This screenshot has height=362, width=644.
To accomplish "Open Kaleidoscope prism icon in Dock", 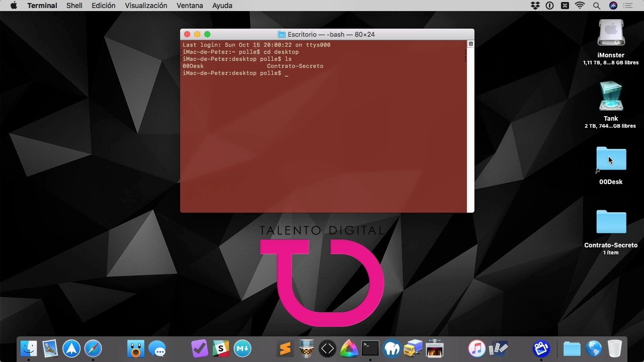I will pyautogui.click(x=349, y=348).
